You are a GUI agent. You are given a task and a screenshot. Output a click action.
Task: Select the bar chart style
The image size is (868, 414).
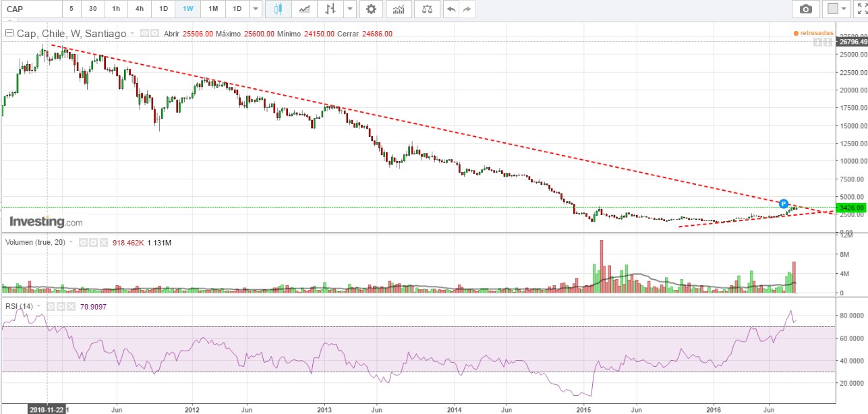(x=330, y=9)
